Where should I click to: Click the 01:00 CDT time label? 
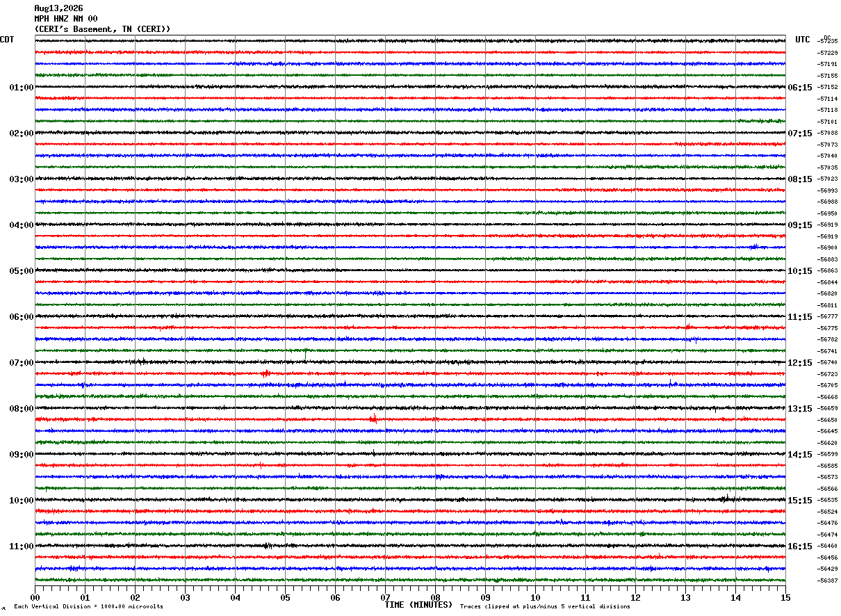tap(22, 88)
